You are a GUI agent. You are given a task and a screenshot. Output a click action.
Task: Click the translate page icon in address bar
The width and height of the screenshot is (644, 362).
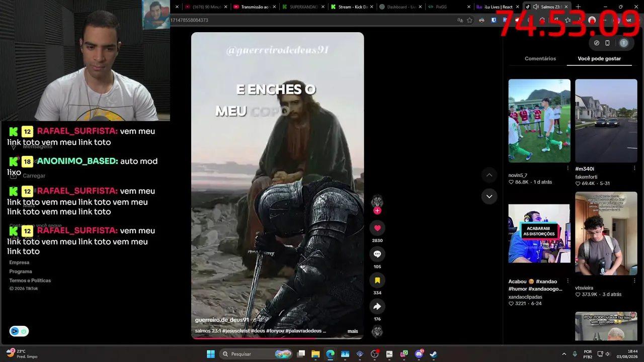[460, 20]
